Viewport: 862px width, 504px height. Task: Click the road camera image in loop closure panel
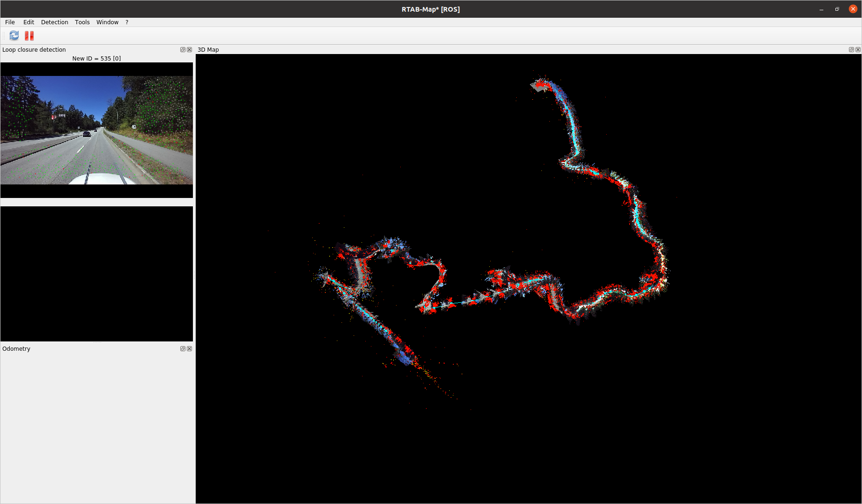click(96, 130)
